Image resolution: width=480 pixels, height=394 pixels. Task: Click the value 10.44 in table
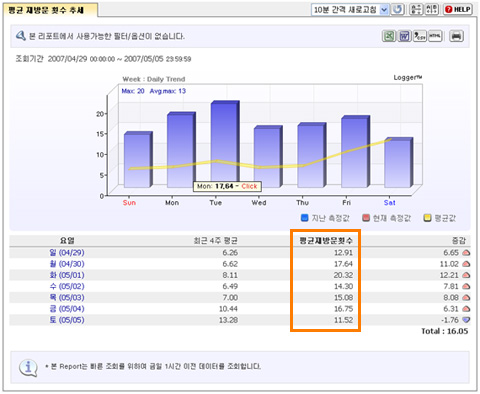(x=228, y=309)
